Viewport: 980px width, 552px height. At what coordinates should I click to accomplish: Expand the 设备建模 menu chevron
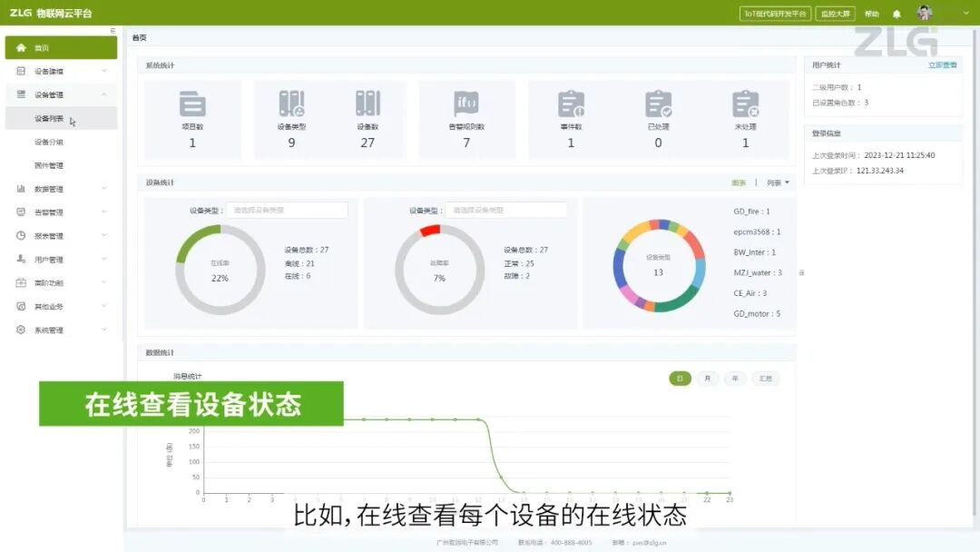point(103,71)
